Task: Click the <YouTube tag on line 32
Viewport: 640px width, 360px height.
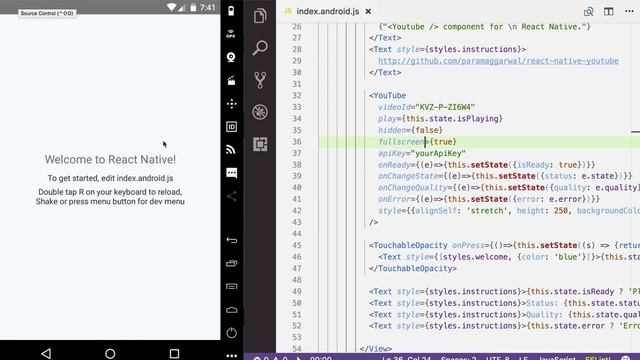Action: (387, 96)
